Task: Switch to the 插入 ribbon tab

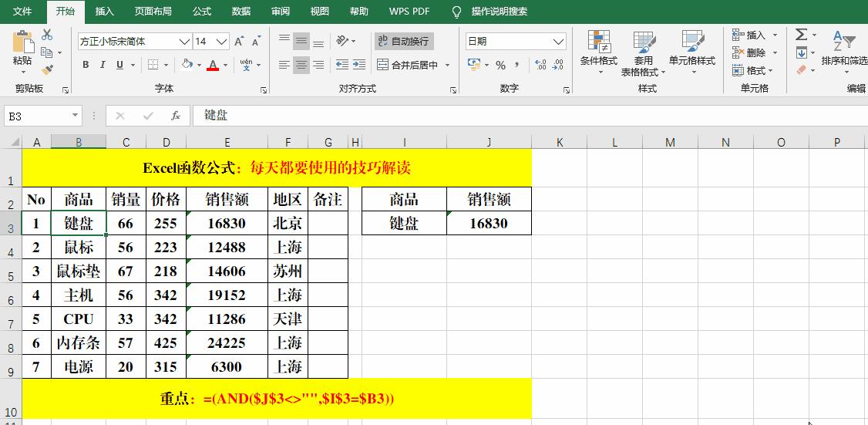Action: coord(105,11)
